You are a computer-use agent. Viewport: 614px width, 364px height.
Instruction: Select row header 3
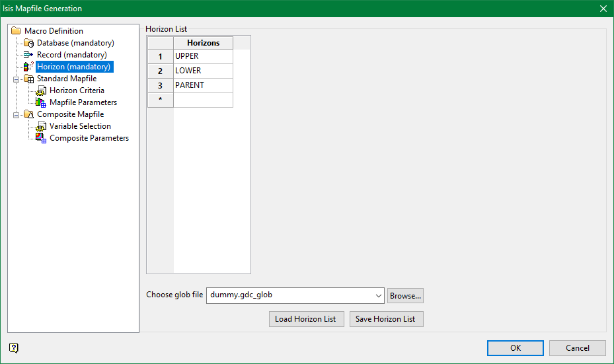click(x=161, y=85)
